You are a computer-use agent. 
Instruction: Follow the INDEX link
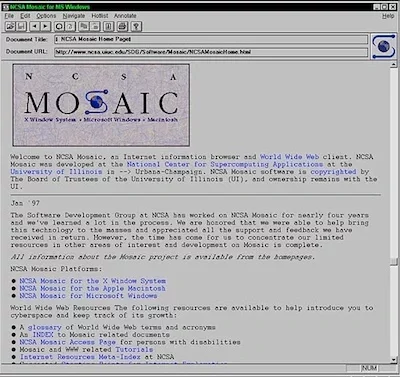click(43, 335)
